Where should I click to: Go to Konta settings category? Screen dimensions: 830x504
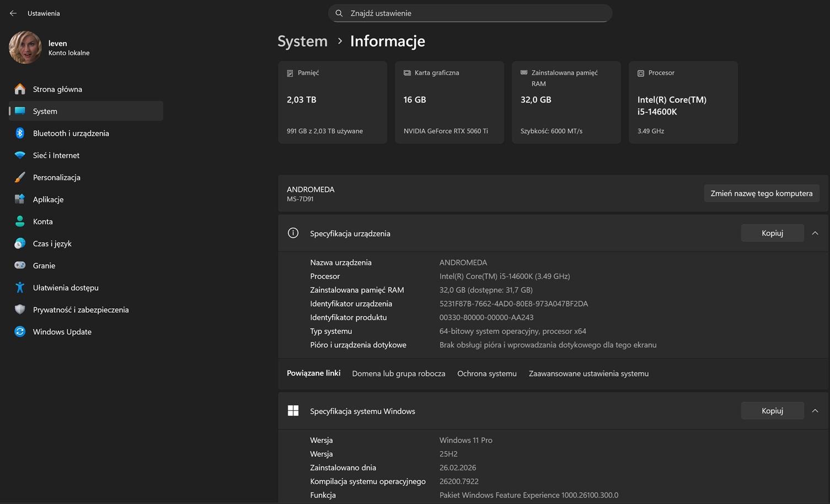[42, 222]
